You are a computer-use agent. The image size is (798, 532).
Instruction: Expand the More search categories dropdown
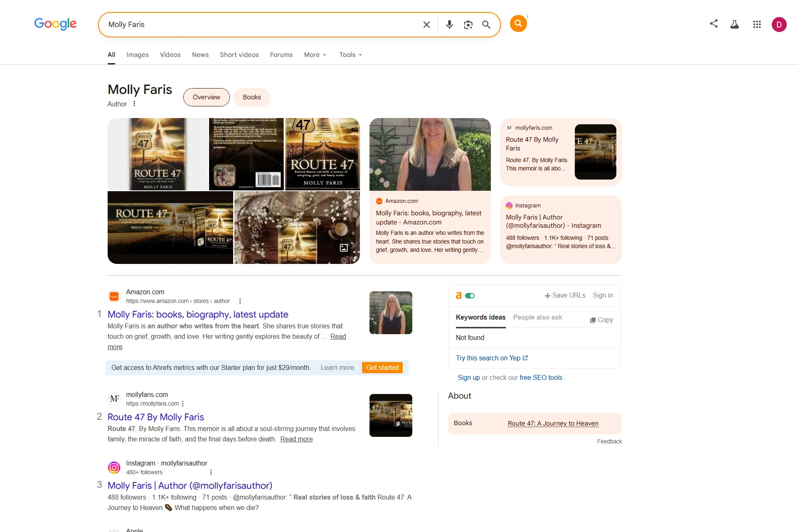coord(315,55)
